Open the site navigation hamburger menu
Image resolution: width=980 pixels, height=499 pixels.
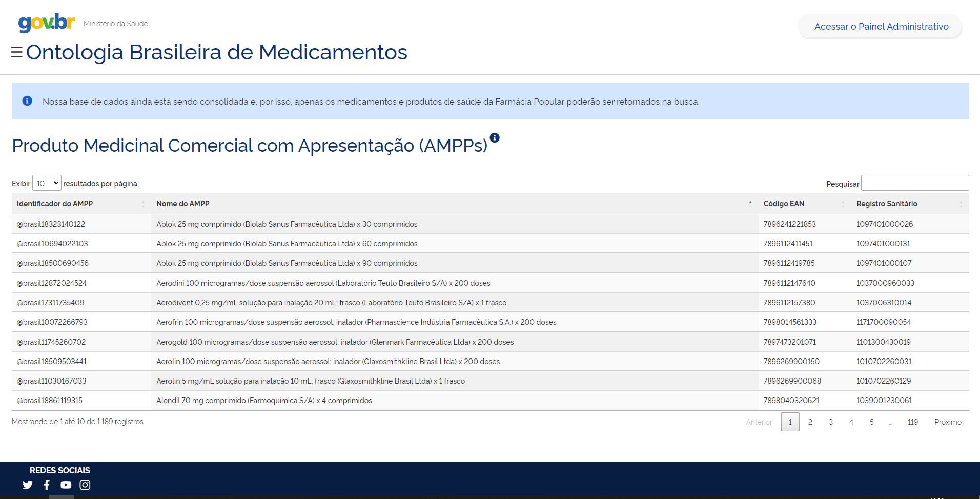pos(17,52)
